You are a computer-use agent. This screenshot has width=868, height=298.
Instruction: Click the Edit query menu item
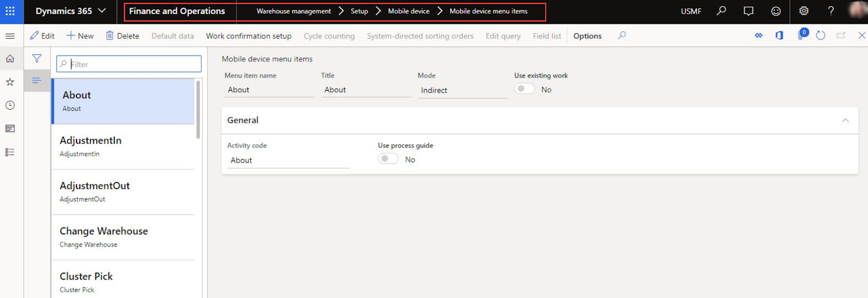click(x=503, y=36)
